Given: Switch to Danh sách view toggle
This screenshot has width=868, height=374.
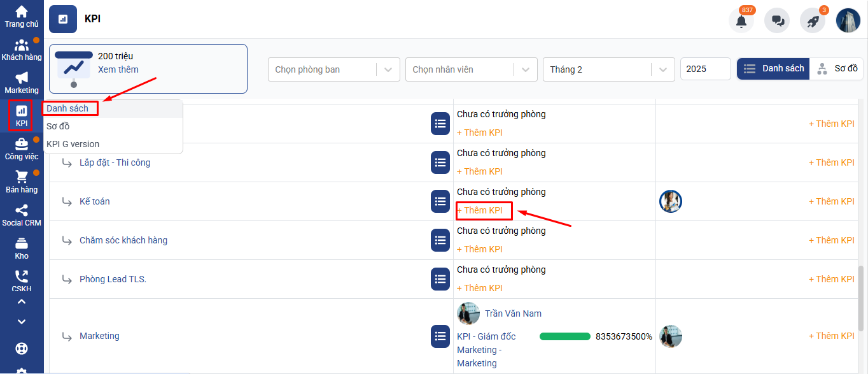Looking at the screenshot, I should point(773,69).
